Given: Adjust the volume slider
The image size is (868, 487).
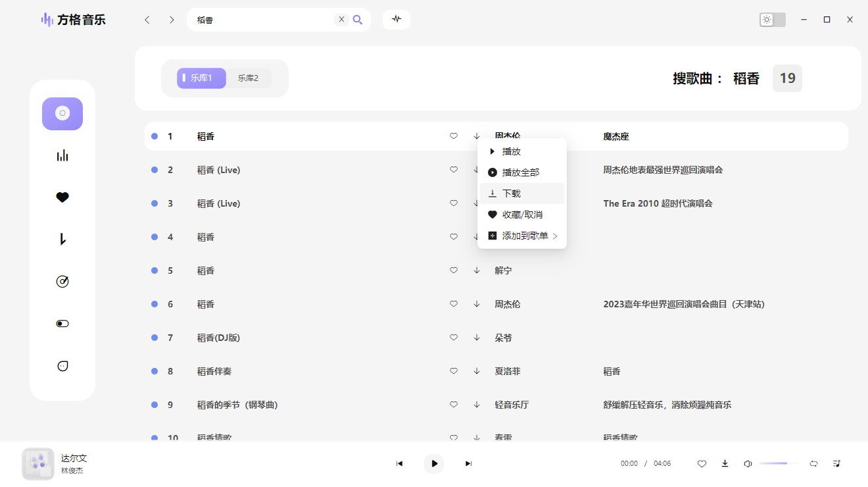Looking at the screenshot, I should (x=780, y=463).
